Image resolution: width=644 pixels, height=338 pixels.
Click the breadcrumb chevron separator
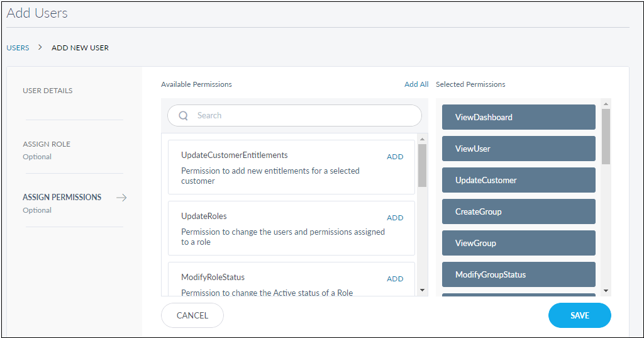tap(40, 47)
